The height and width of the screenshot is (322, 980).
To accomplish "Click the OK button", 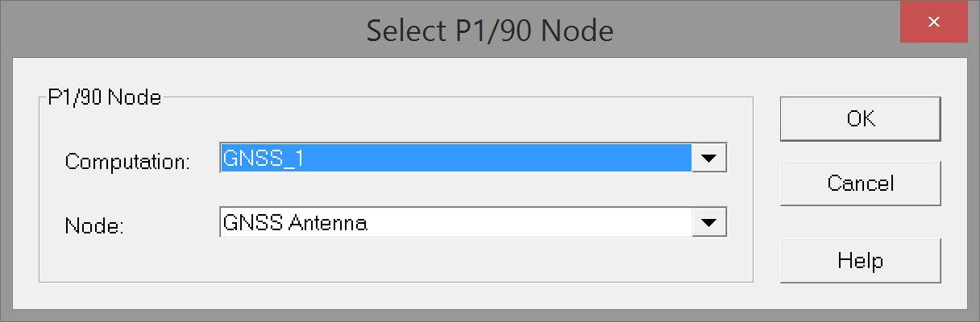I will click(860, 119).
